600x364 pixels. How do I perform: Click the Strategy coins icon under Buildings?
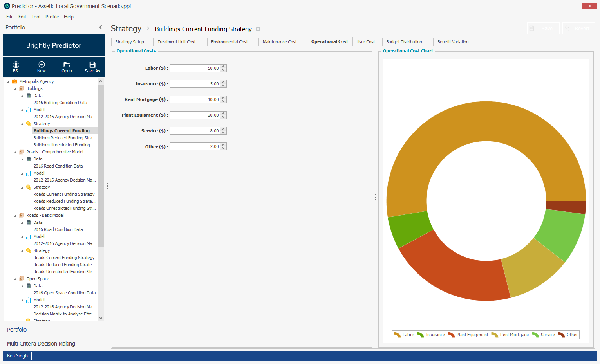[29, 124]
